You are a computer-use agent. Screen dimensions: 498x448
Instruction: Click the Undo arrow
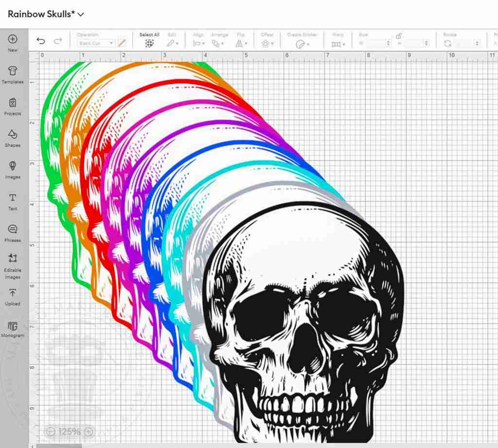41,41
